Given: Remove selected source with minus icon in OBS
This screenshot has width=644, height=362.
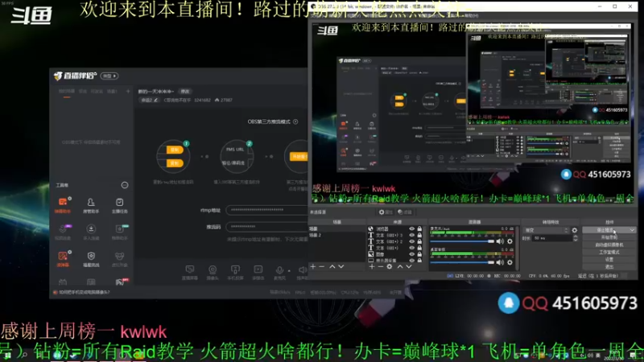Looking at the screenshot, I should point(380,267).
